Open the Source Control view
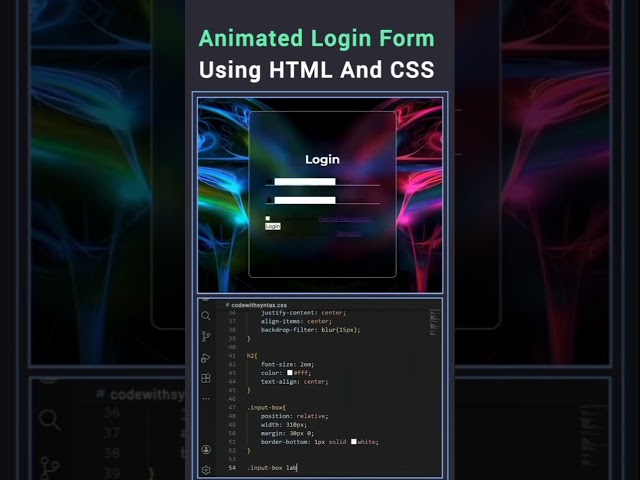Screen dimensions: 640x480 tap(206, 337)
